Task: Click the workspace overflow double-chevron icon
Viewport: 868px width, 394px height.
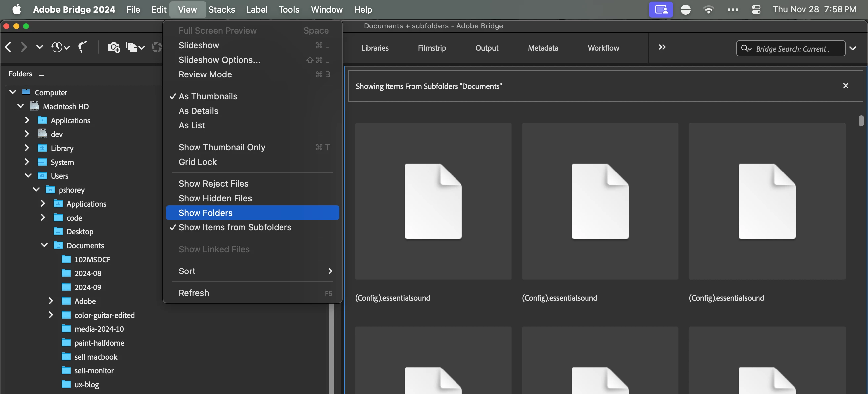Action: coord(662,47)
